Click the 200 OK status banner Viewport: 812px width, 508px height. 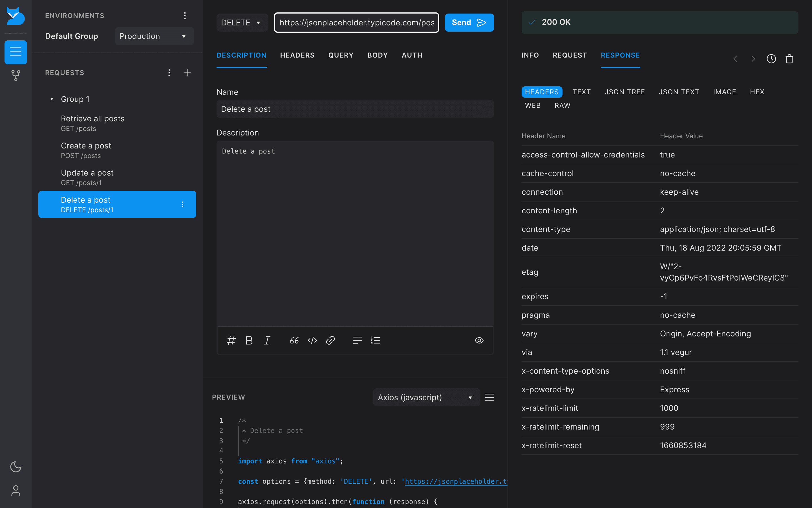pyautogui.click(x=660, y=23)
